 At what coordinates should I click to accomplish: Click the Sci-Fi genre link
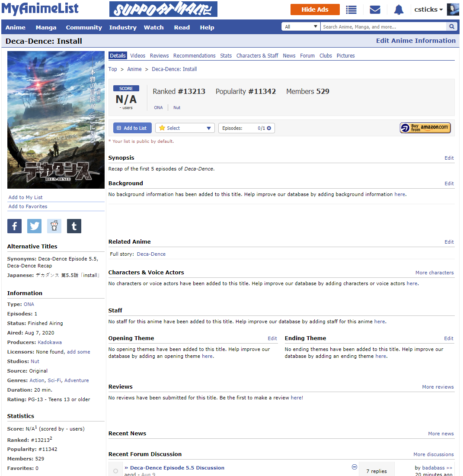(54, 380)
